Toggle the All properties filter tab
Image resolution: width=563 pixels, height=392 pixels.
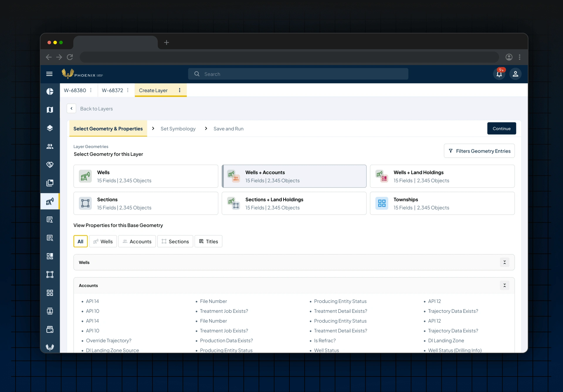[80, 241]
